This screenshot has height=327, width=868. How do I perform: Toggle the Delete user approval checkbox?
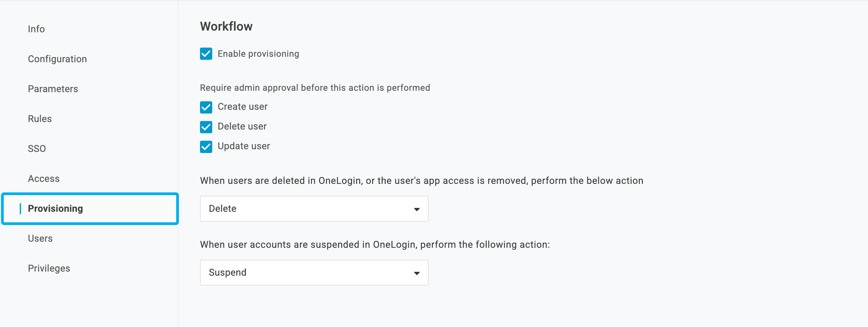click(x=206, y=126)
